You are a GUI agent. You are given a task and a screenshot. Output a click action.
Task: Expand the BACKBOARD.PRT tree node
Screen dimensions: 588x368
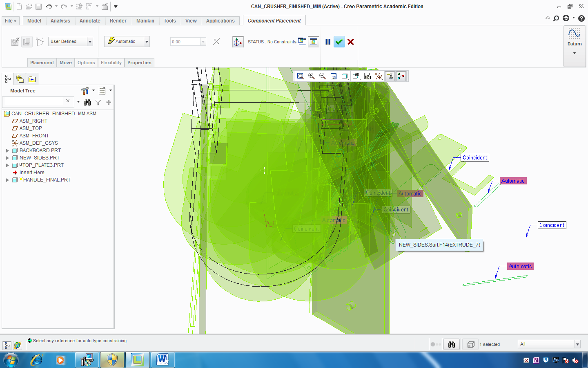[7, 150]
